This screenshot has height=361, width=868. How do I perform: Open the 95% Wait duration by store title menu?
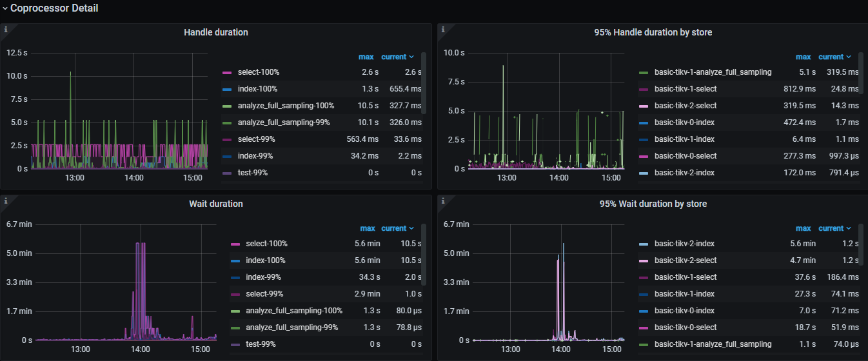tap(651, 204)
